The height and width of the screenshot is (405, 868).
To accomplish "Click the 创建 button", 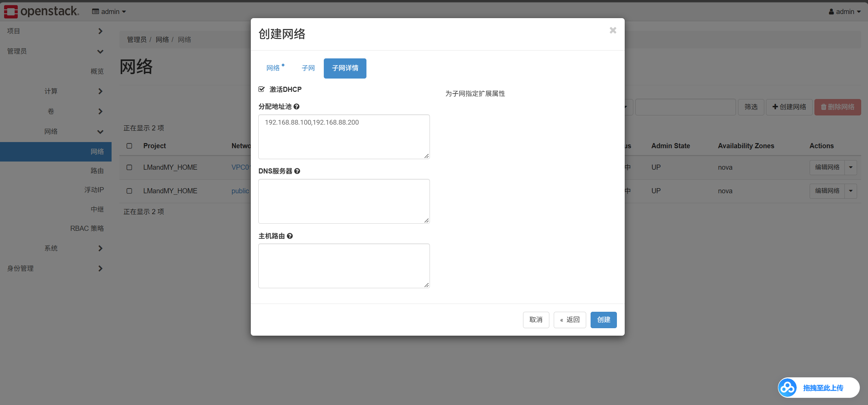I will point(604,320).
